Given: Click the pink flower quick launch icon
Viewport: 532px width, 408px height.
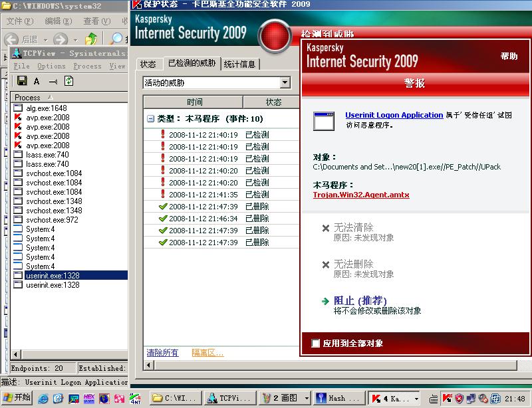Looking at the screenshot, I should click(x=119, y=398).
